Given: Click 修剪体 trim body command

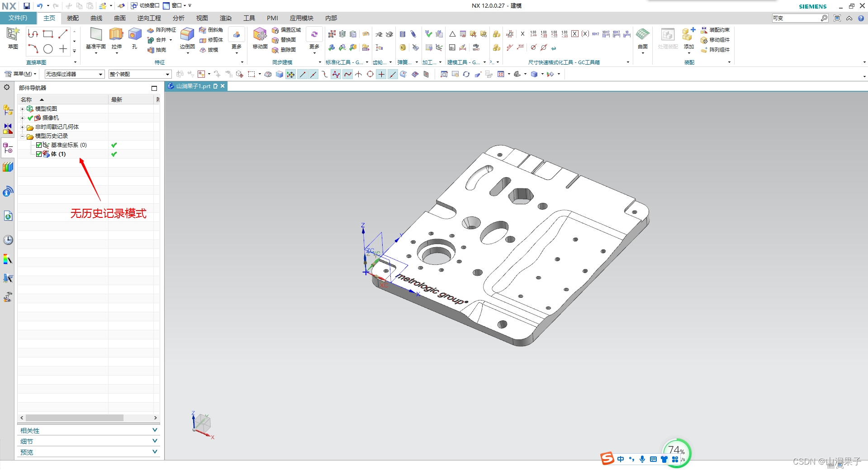Looking at the screenshot, I should tap(211, 40).
